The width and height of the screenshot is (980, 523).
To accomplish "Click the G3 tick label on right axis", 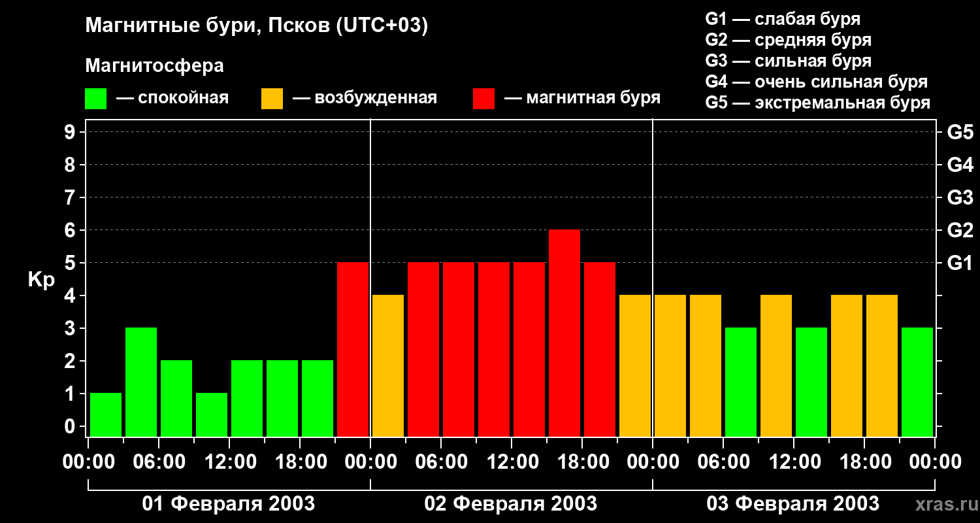I will point(960,197).
